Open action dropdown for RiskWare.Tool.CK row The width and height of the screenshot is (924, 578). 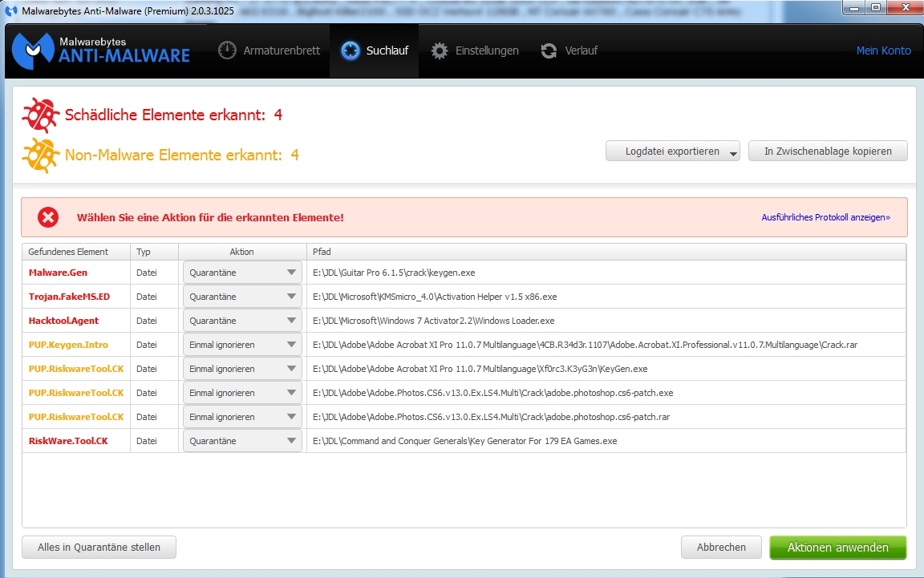pyautogui.click(x=242, y=441)
